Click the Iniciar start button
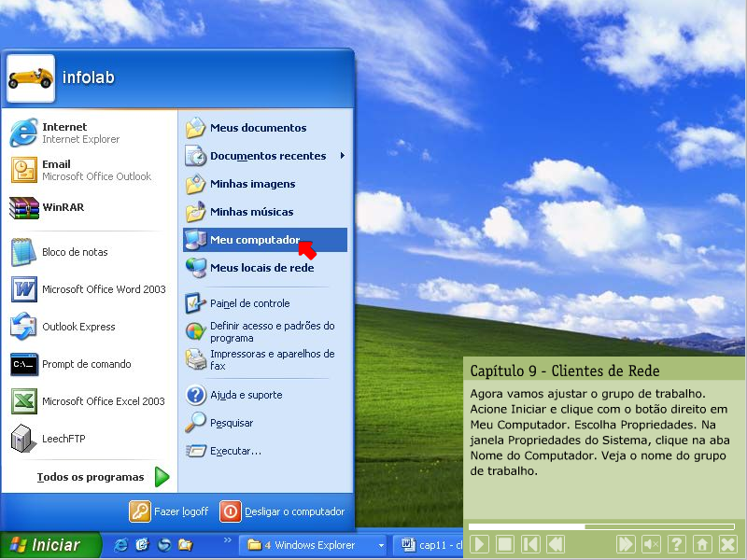The width and height of the screenshot is (747, 560). tap(49, 545)
